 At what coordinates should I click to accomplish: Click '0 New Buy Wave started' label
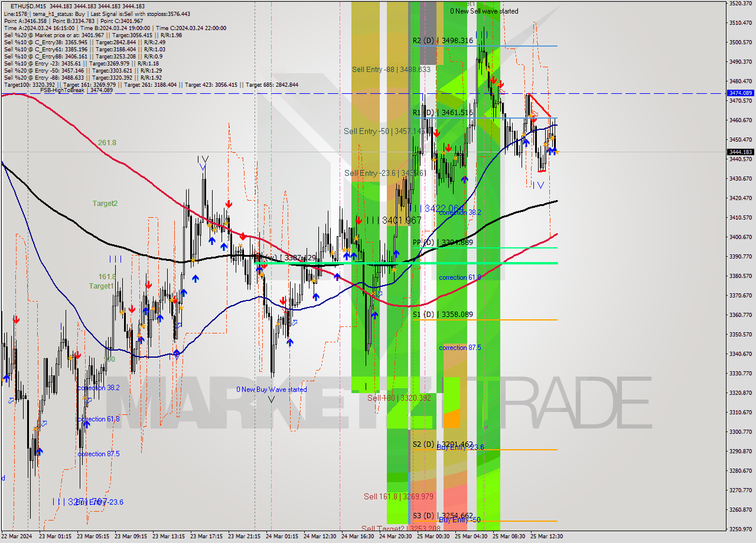coord(272,390)
